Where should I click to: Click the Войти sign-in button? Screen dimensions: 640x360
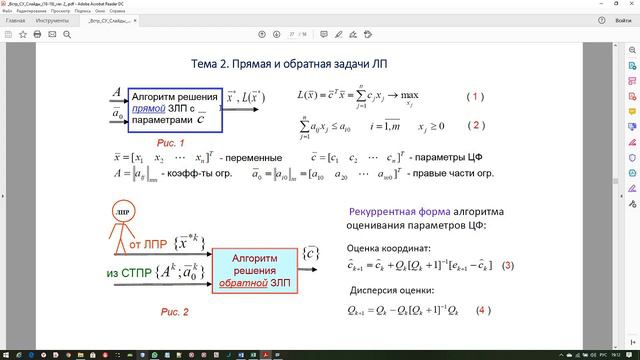(x=623, y=20)
